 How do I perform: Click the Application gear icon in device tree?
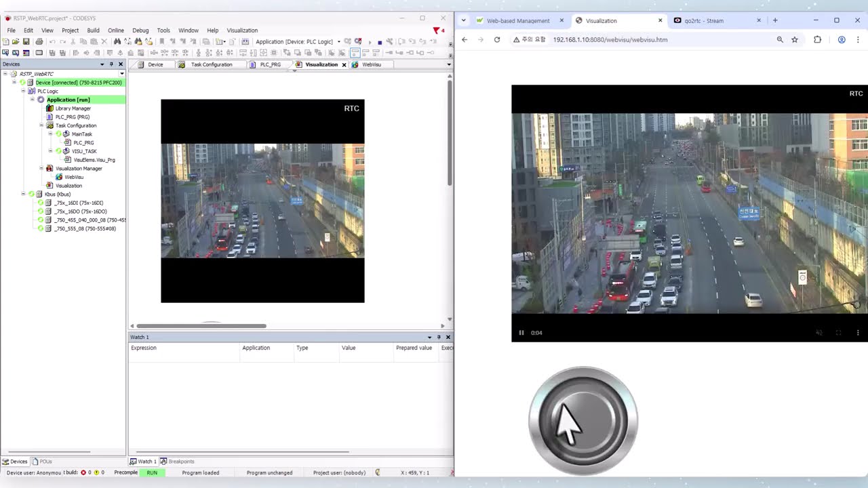tap(41, 100)
